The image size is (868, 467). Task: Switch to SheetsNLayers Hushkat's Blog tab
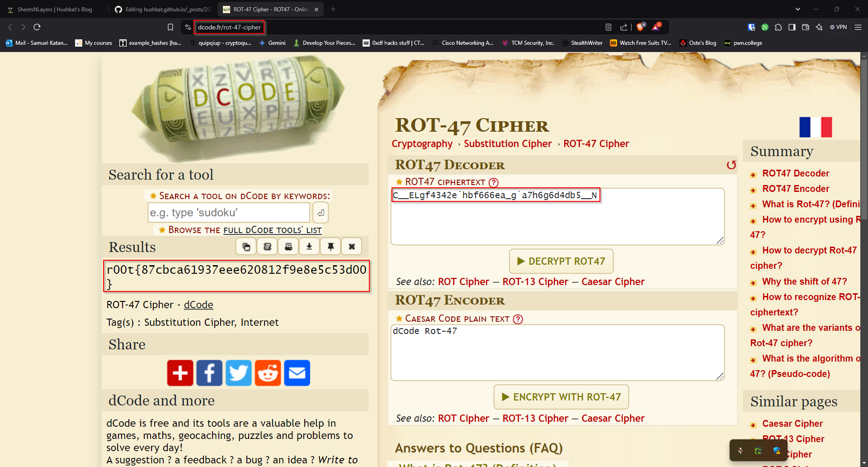[x=54, y=9]
